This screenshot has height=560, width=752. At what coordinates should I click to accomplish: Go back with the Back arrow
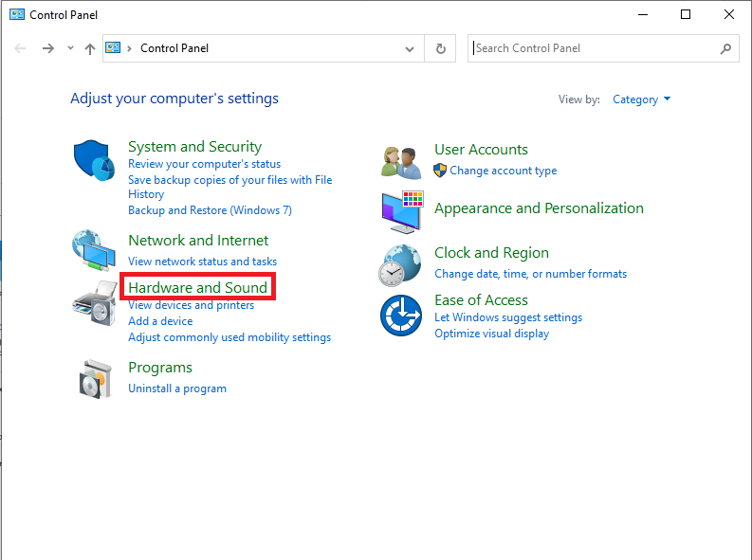(x=20, y=48)
